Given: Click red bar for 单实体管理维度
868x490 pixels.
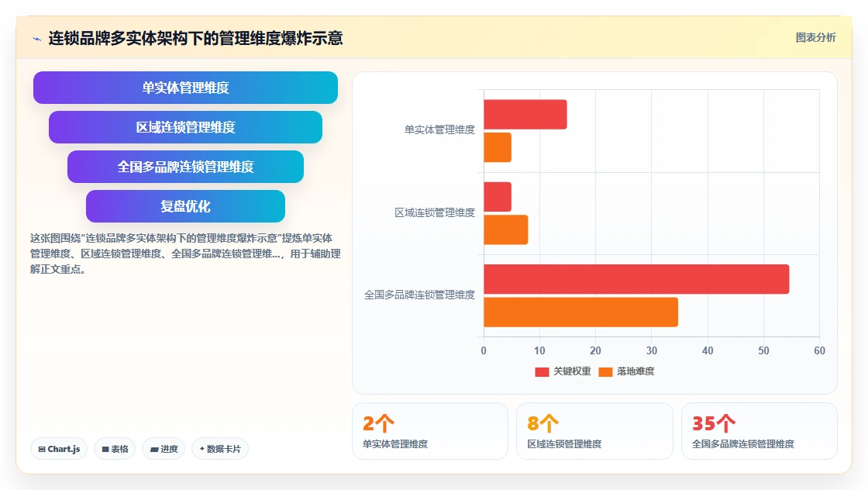Looking at the screenshot, I should tap(525, 115).
